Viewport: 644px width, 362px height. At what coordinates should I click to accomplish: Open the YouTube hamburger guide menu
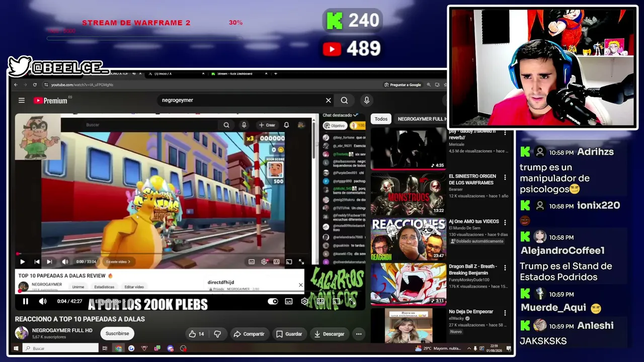click(x=22, y=101)
